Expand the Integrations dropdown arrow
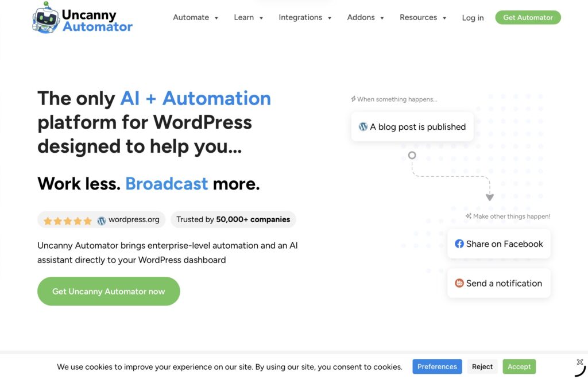Image resolution: width=588 pixels, height=379 pixels. click(329, 18)
